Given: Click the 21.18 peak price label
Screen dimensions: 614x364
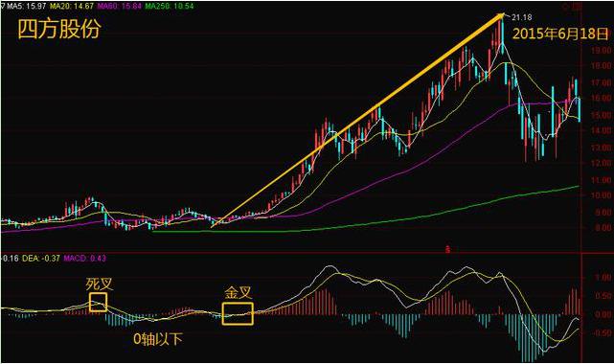Looking at the screenshot, I should 522,17.
